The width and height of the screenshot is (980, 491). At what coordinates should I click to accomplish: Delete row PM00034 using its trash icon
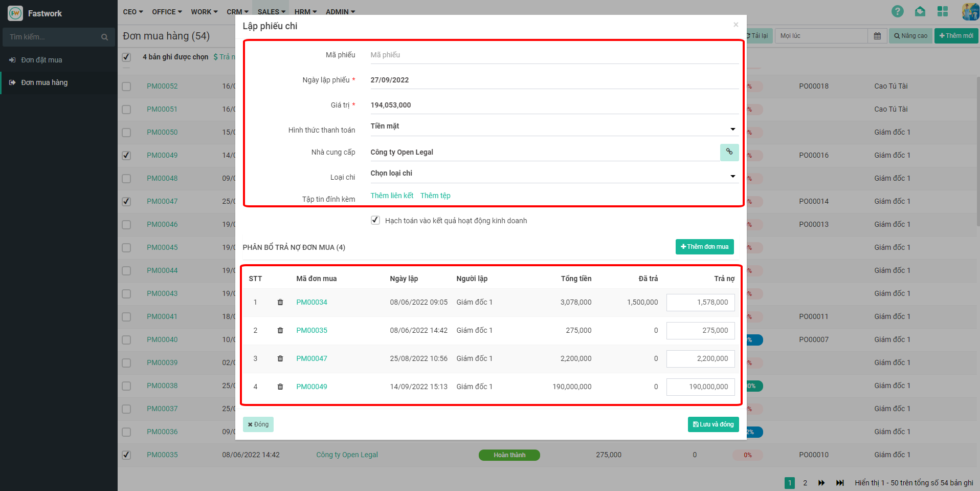click(x=280, y=302)
